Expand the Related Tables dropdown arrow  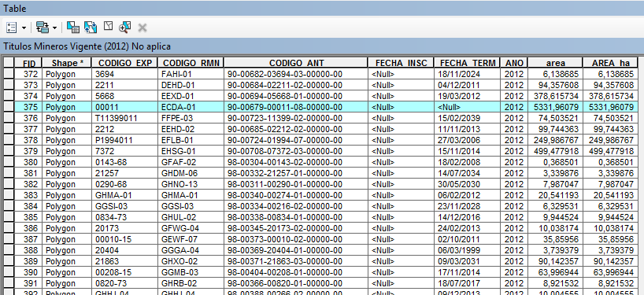pyautogui.click(x=54, y=28)
